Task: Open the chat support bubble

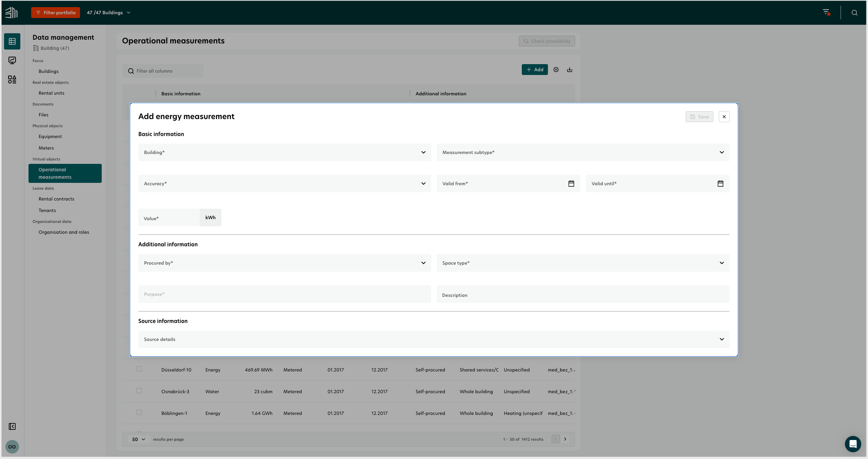Action: (x=853, y=444)
